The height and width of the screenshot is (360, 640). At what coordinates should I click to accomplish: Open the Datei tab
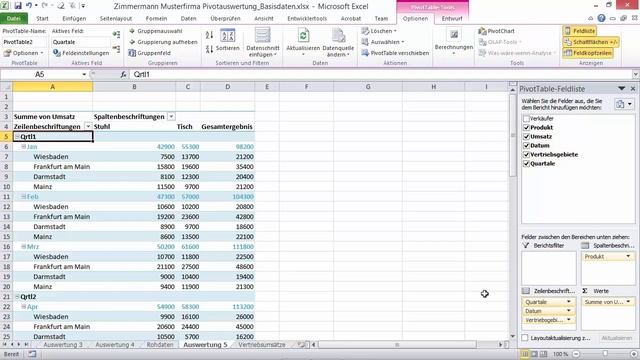click(x=14, y=18)
